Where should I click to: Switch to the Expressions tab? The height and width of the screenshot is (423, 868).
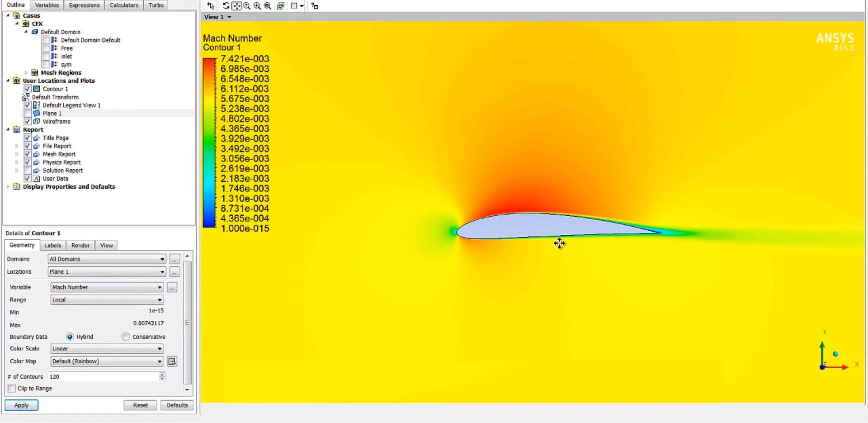(84, 5)
